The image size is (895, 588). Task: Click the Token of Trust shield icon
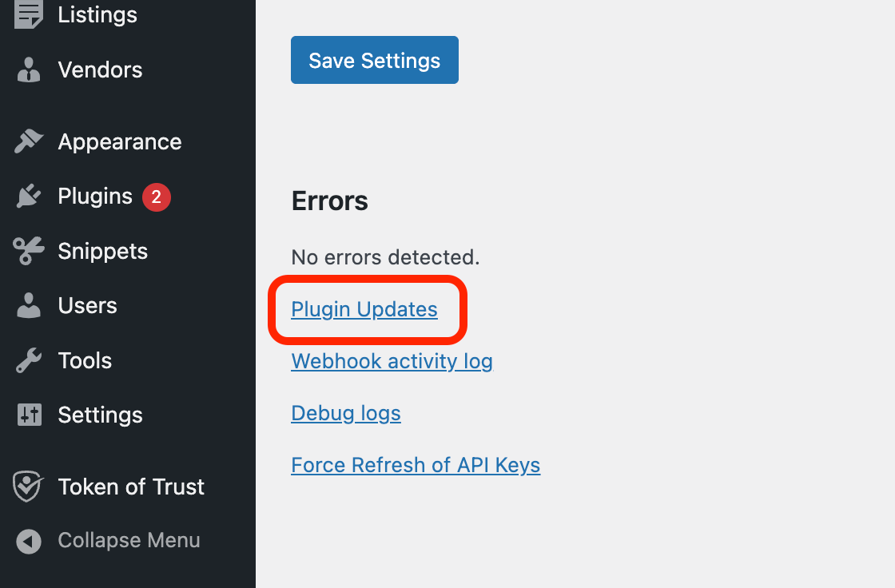[29, 487]
